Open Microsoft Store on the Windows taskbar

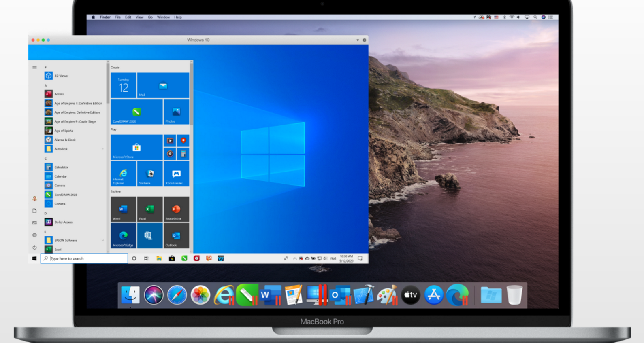tap(172, 258)
